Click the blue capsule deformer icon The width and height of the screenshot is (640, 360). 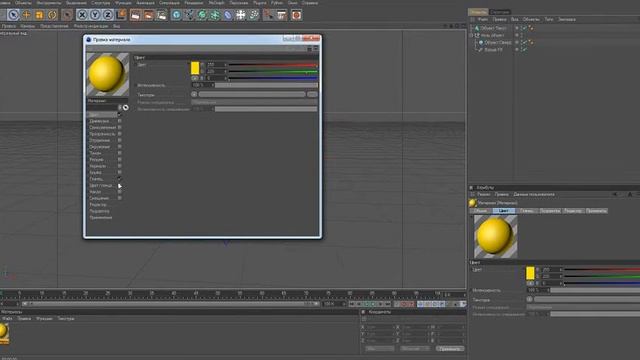(228, 15)
